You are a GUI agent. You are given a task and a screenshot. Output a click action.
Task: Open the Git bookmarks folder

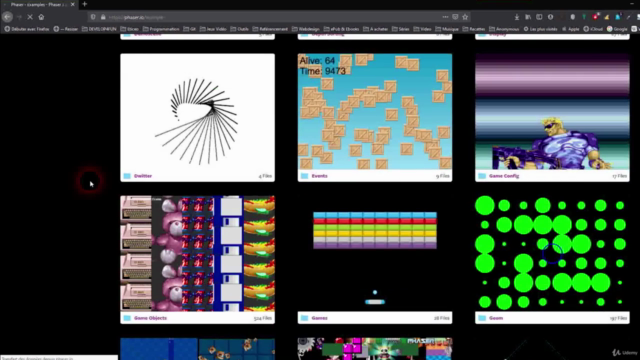(189, 29)
